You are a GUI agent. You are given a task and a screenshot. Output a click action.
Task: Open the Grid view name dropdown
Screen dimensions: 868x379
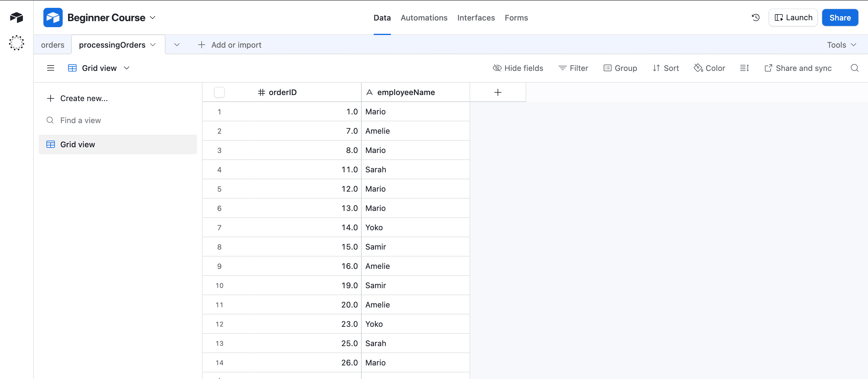coord(127,68)
